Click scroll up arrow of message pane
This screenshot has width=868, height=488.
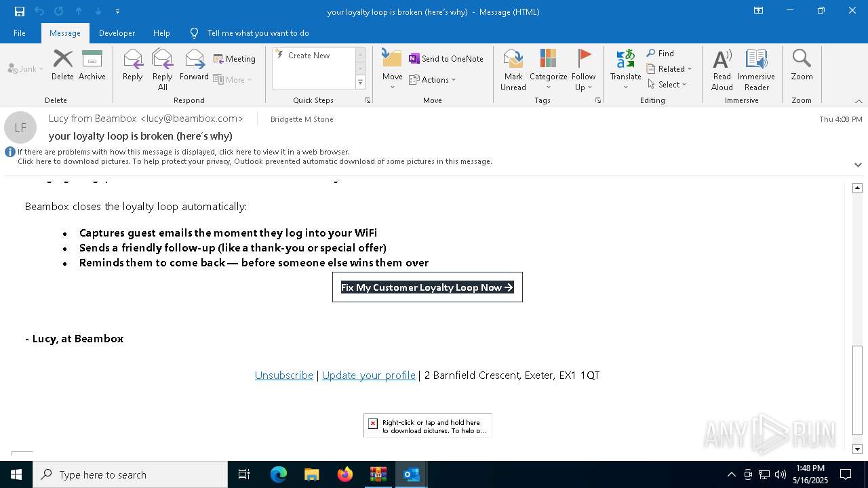click(x=857, y=188)
